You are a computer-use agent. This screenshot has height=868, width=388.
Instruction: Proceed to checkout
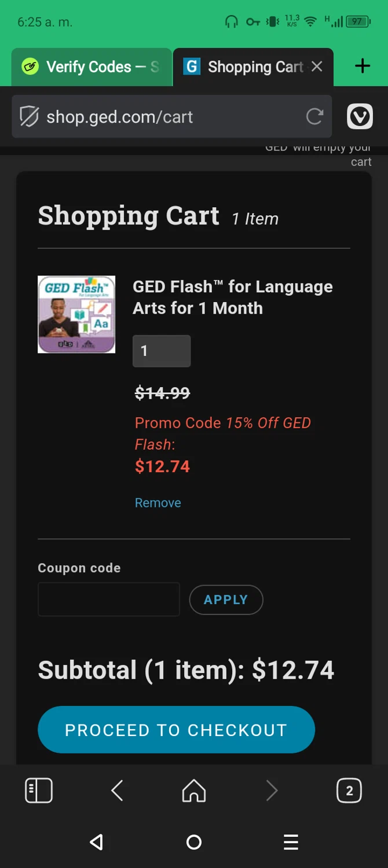[x=176, y=730]
